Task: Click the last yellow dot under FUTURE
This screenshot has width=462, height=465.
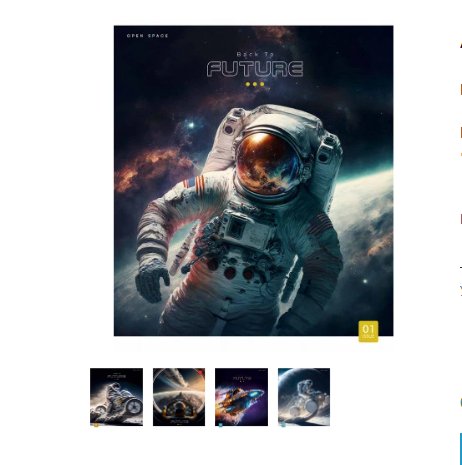Action: pos(262,84)
